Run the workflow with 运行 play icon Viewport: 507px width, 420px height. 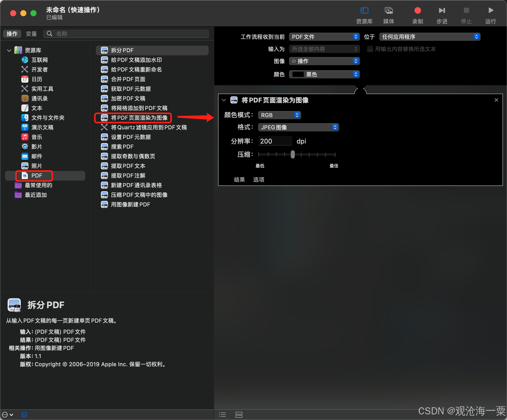coord(491,10)
